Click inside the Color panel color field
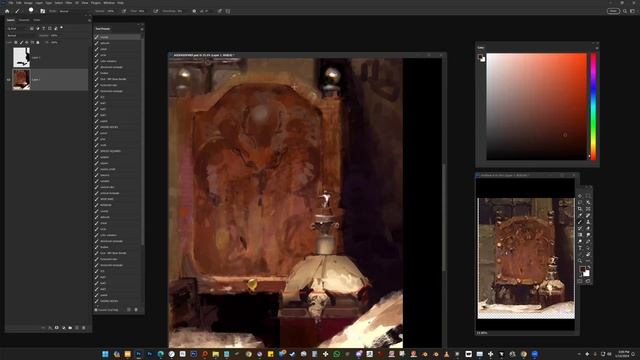Screen dimensions: 640x360 tap(536, 106)
